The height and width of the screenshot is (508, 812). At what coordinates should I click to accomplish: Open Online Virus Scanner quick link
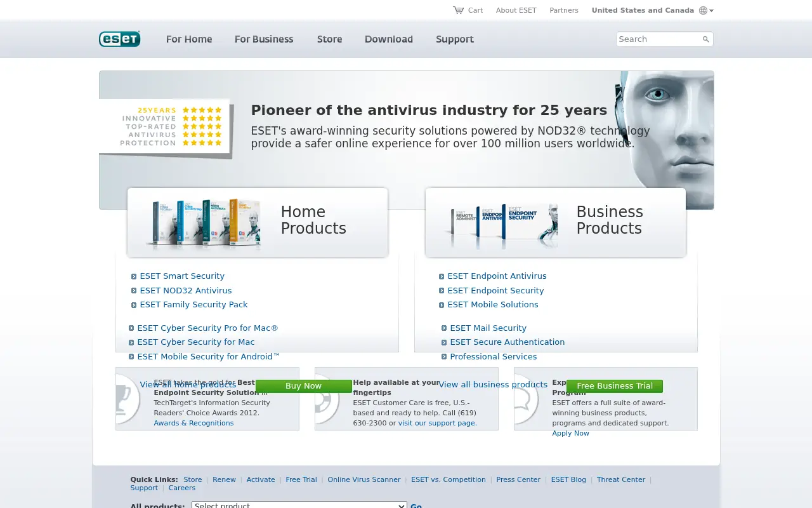(x=364, y=479)
